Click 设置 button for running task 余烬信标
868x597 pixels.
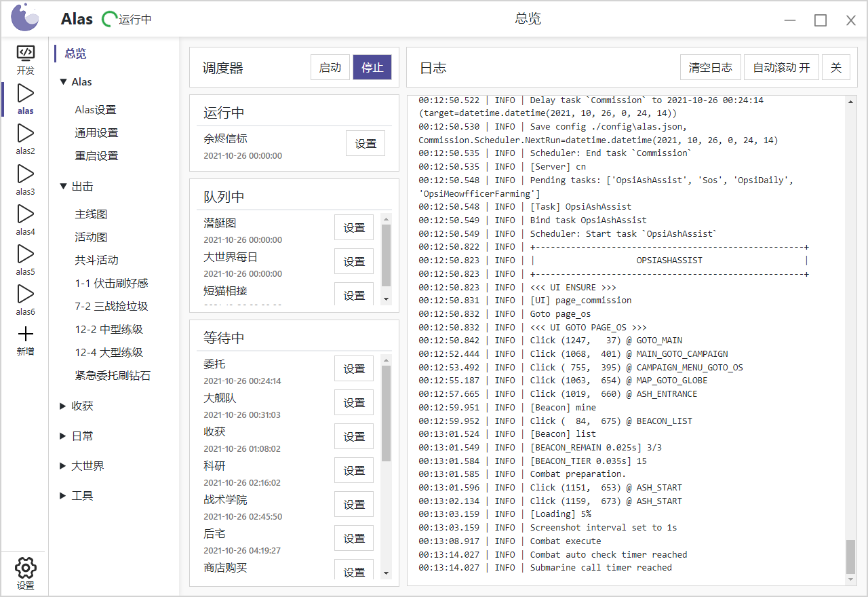coord(366,144)
